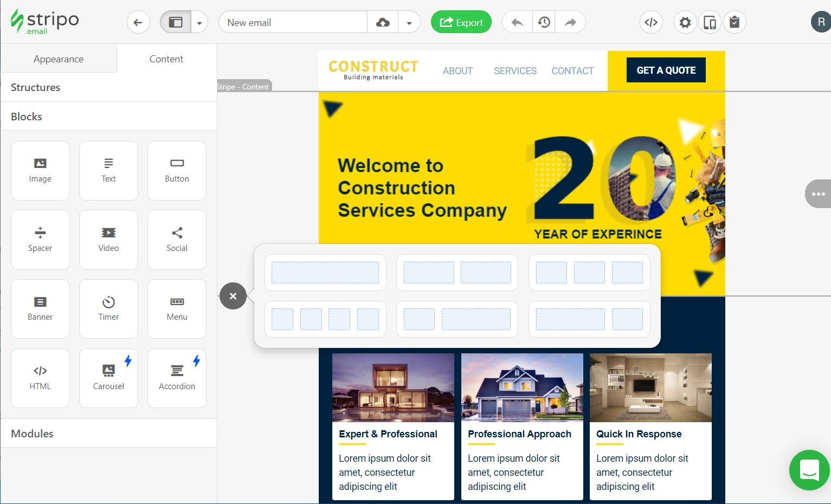Viewport: 831px width, 504px height.
Task: Open the HTML code editor
Action: coord(651,22)
